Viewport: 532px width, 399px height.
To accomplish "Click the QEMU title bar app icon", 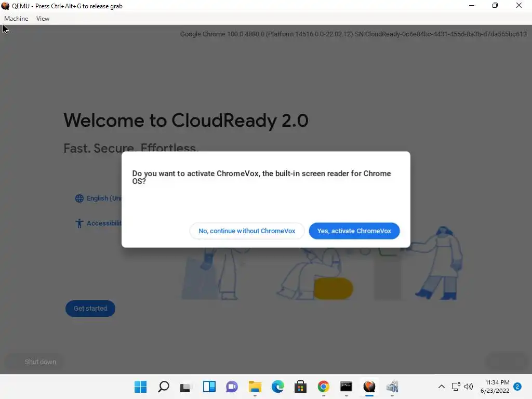I will [5, 6].
